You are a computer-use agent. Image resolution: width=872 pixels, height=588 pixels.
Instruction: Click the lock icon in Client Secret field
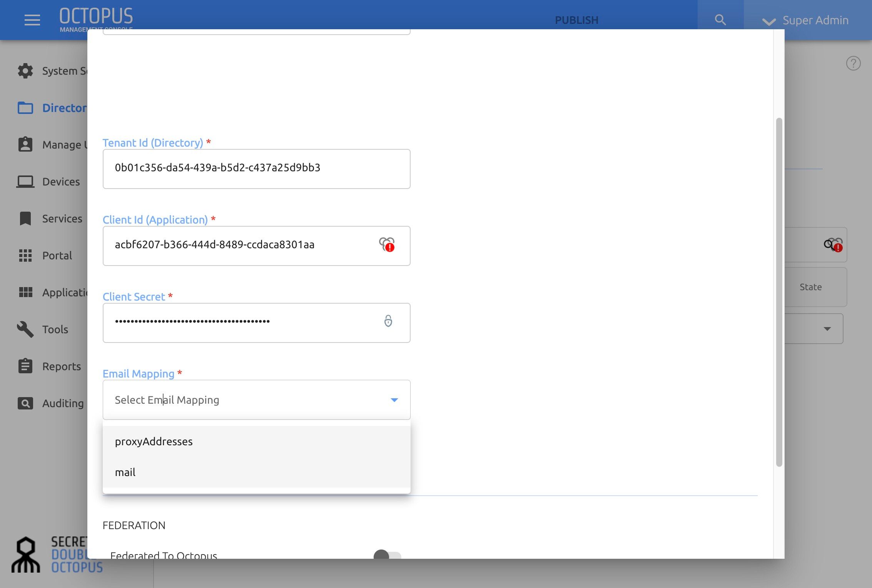tap(388, 321)
